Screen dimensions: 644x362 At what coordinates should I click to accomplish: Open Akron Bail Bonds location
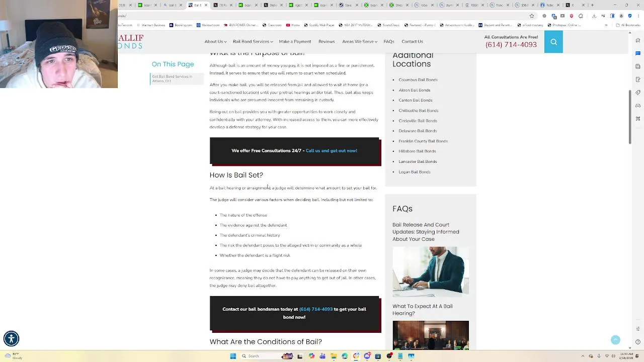[415, 90]
